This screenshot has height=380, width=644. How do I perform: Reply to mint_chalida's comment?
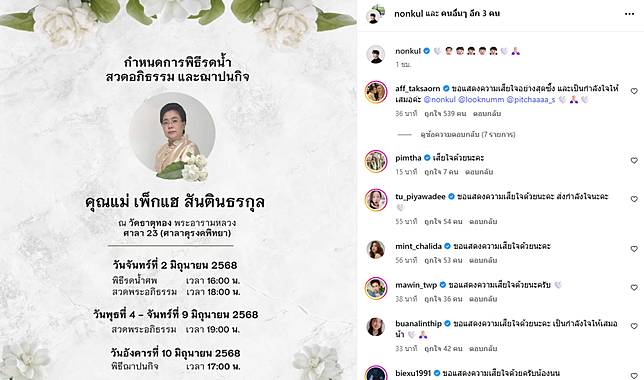(x=483, y=260)
